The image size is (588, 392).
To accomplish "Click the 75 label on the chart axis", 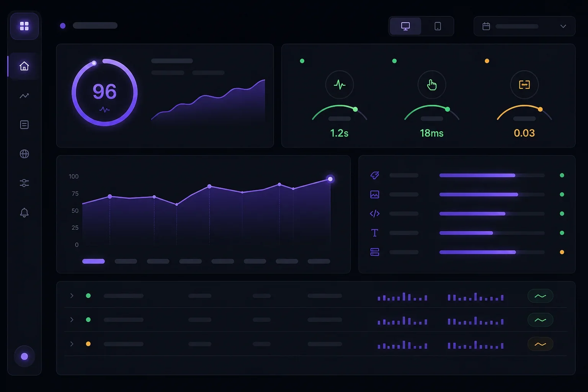I will tap(75, 194).
